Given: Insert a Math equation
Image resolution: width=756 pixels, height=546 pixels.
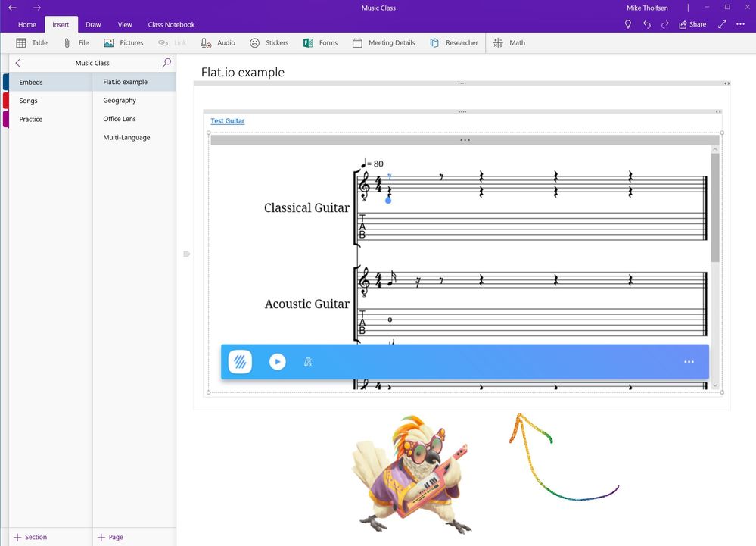Looking at the screenshot, I should (509, 43).
